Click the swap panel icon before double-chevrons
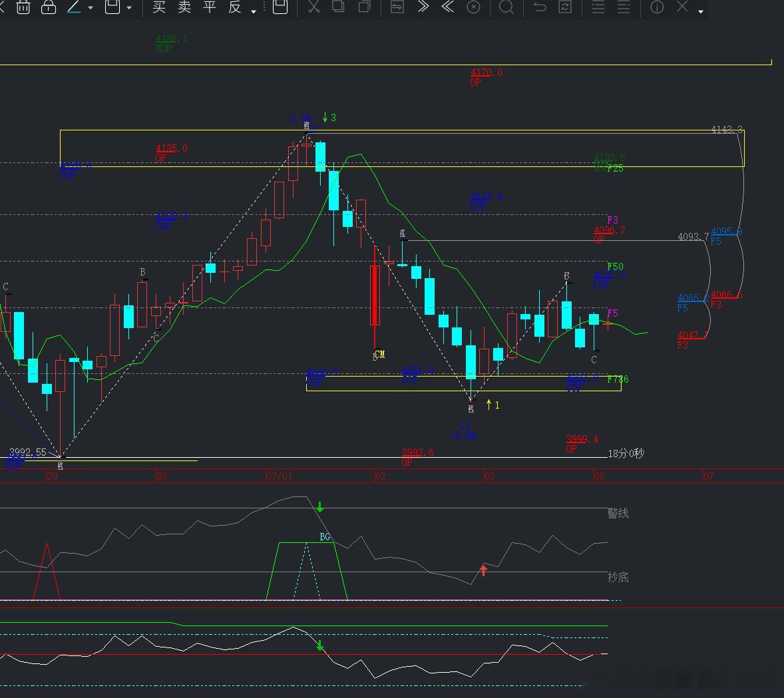This screenshot has width=784, height=698. point(397,7)
